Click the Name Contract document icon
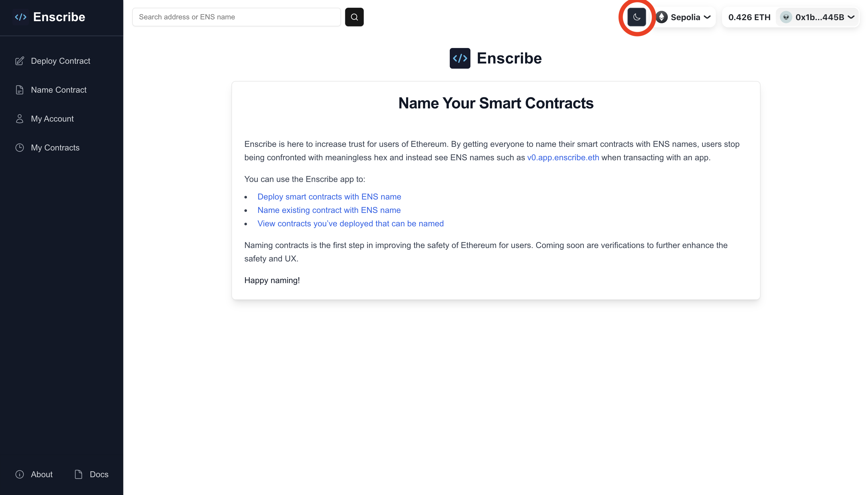Image resolution: width=868 pixels, height=495 pixels. (20, 90)
